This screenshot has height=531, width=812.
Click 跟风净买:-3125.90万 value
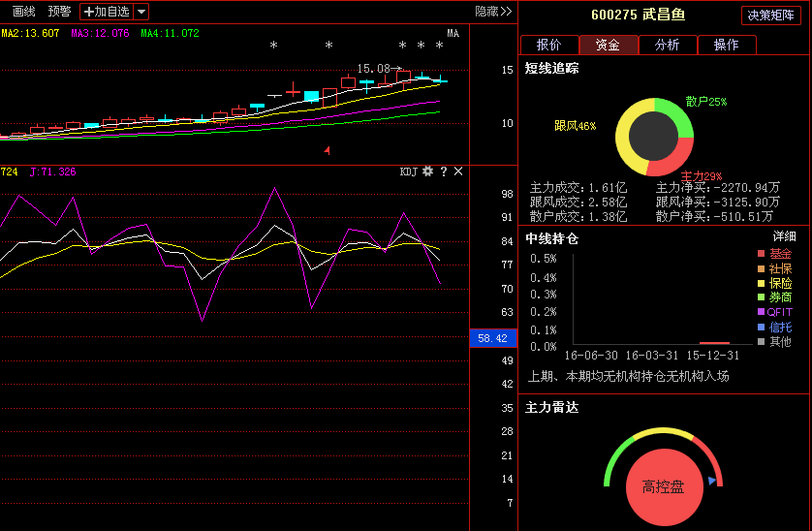[718, 203]
